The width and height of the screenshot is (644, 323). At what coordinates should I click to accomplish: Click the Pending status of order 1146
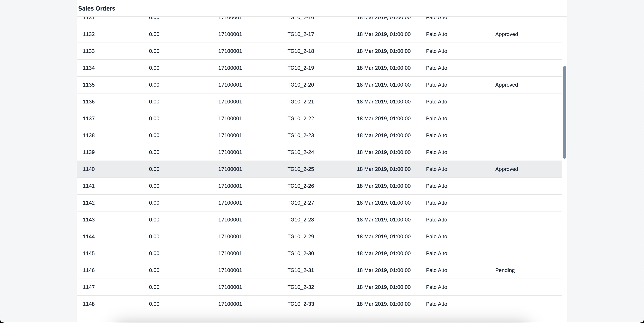coord(505,270)
